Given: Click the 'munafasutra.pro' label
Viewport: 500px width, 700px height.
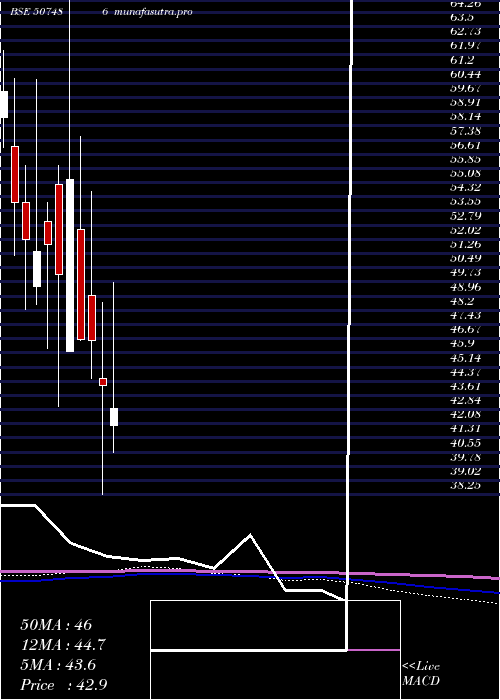Looking at the screenshot, I should [153, 12].
